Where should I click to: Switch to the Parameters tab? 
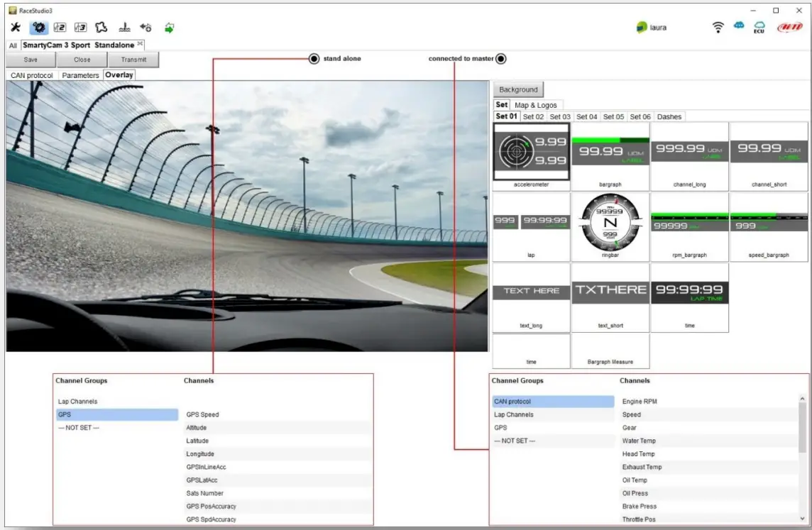point(79,74)
